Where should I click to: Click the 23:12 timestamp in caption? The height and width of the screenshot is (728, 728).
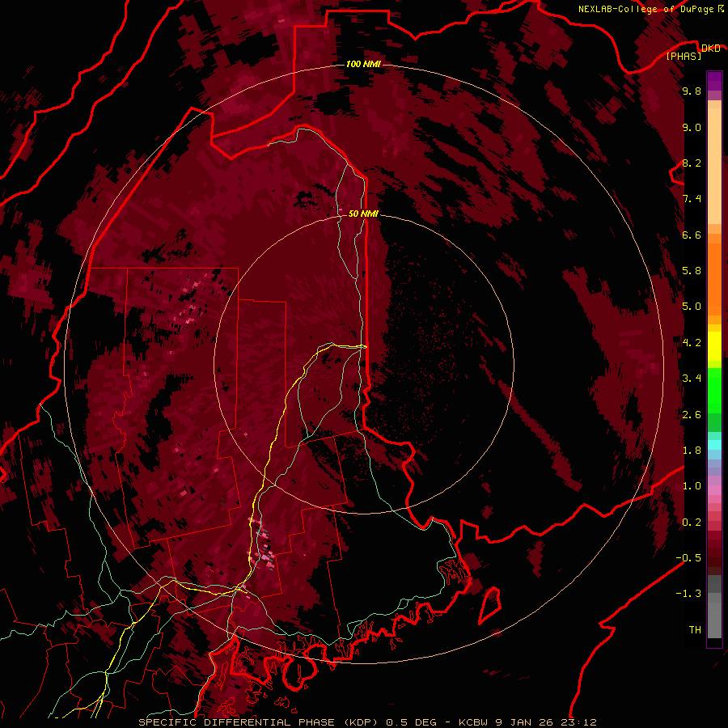(578, 722)
